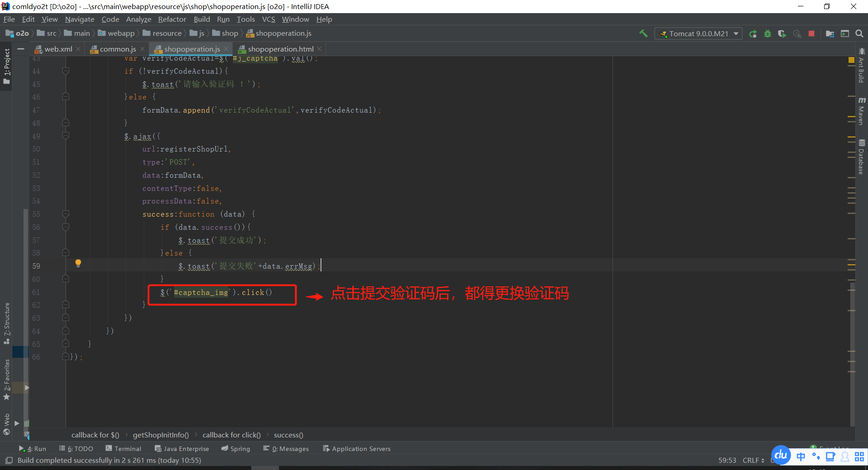Open the Messages tool window
This screenshot has width=868, height=470.
point(286,449)
